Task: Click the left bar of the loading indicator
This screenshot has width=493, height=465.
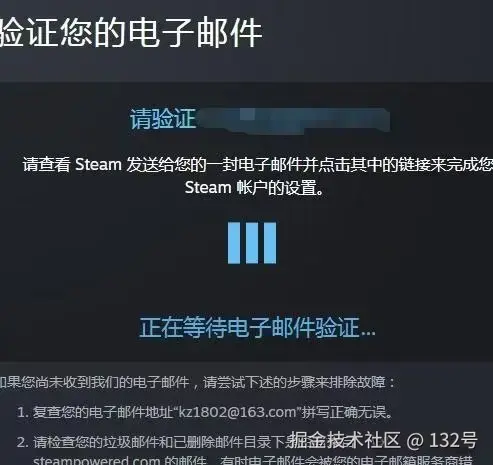Action: point(234,243)
